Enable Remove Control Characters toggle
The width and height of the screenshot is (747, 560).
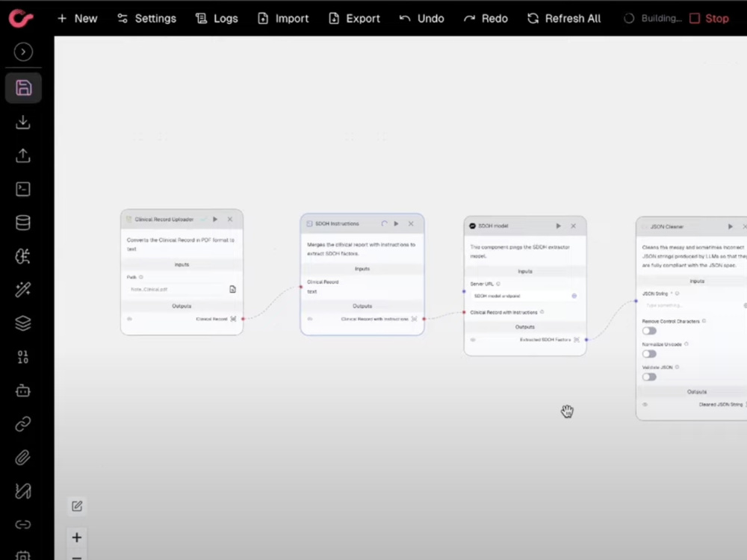click(649, 331)
